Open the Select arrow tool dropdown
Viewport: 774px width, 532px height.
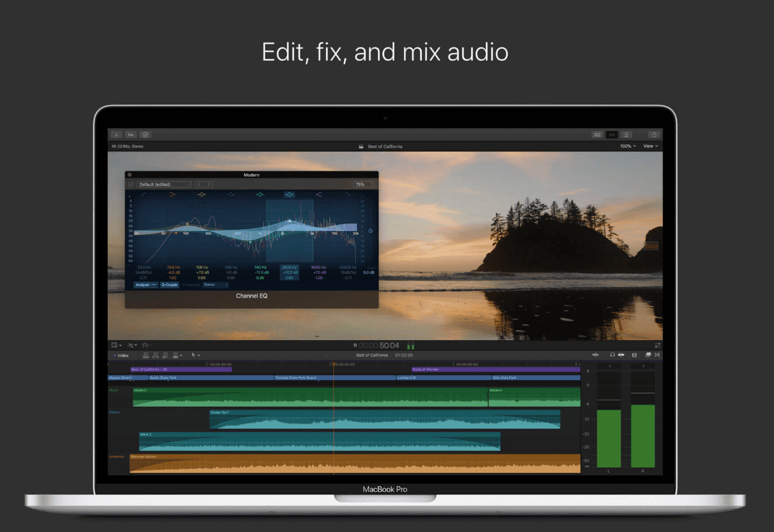pos(196,355)
